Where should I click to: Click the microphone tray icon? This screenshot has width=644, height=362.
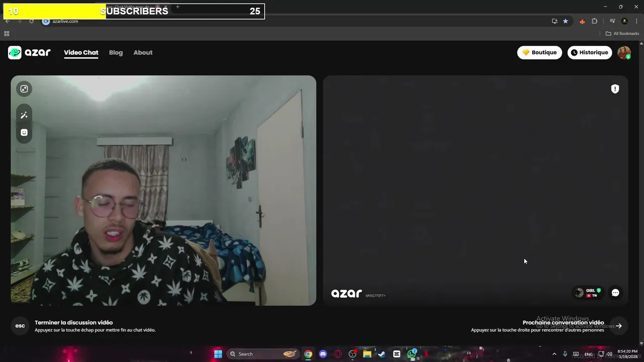coord(565,354)
